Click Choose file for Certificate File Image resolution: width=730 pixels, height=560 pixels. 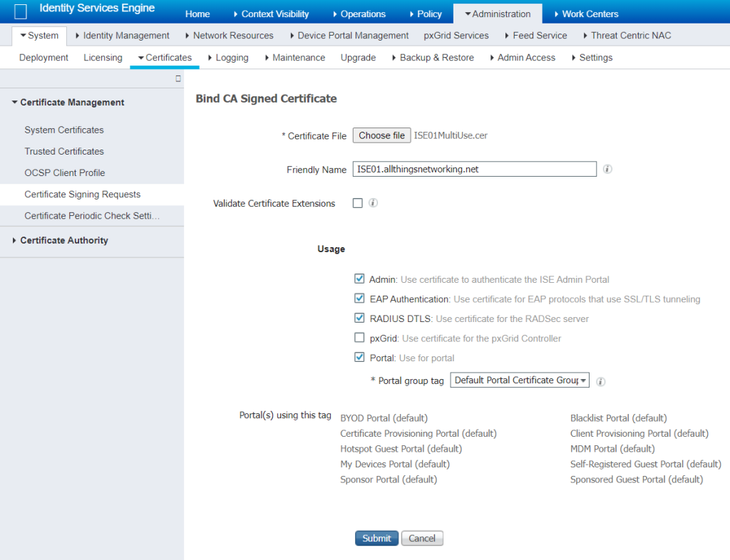[x=382, y=135]
